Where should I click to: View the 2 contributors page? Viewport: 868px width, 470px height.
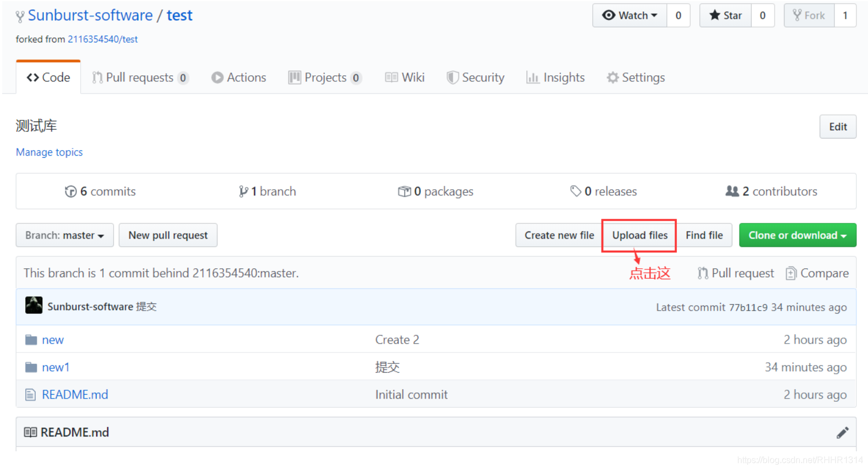coord(771,191)
